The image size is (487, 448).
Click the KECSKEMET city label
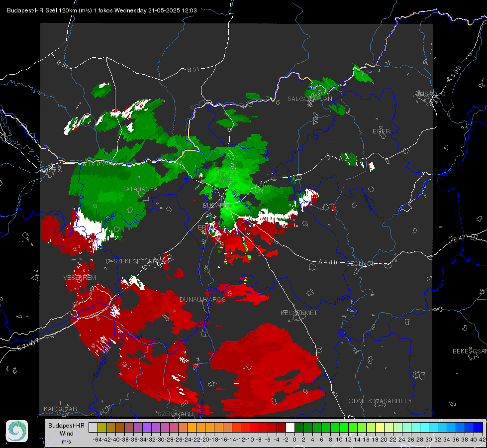click(299, 313)
